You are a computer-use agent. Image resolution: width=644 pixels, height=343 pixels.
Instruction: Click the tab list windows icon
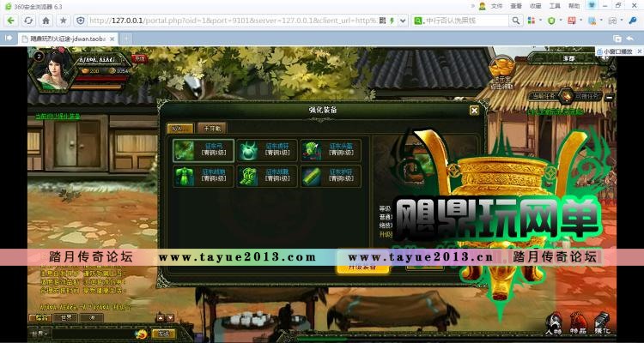[x=617, y=39]
